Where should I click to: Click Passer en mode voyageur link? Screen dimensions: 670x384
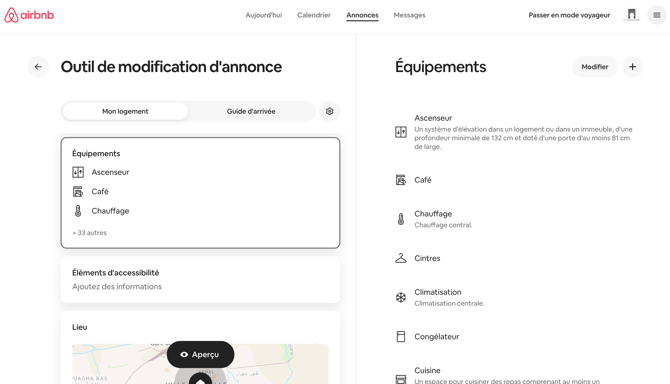569,15
